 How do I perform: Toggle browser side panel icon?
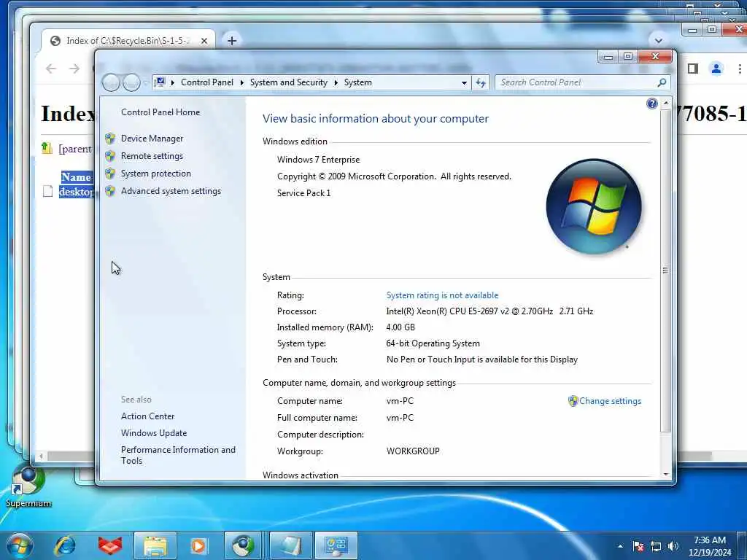[x=693, y=69]
